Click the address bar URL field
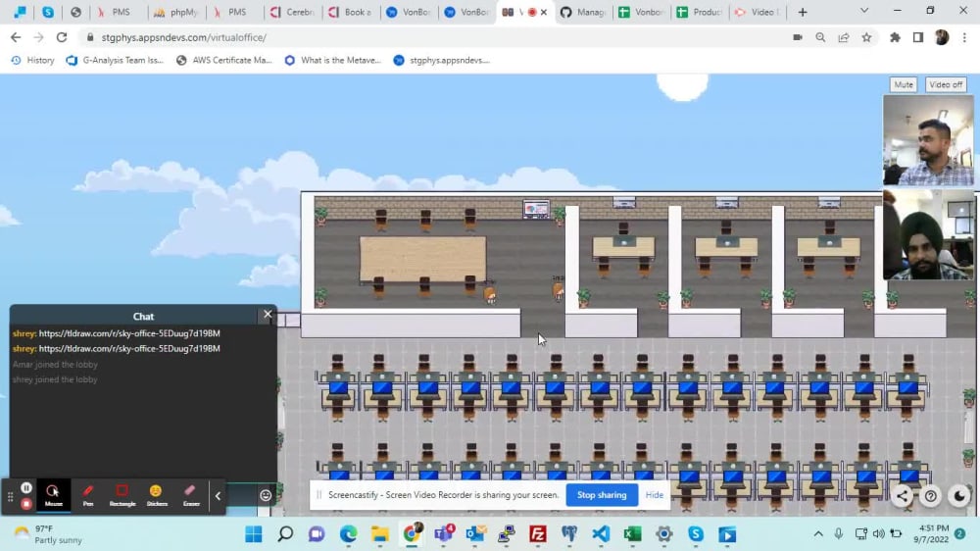 click(x=437, y=37)
